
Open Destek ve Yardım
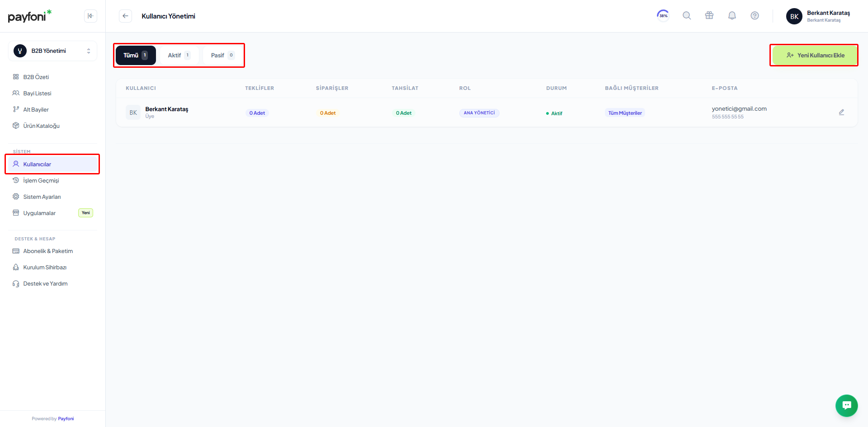point(52,283)
